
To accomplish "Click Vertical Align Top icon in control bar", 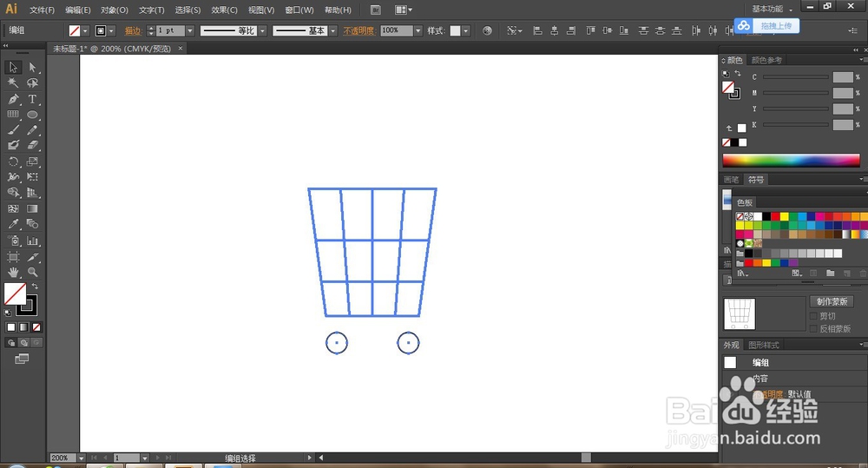I will pyautogui.click(x=590, y=30).
